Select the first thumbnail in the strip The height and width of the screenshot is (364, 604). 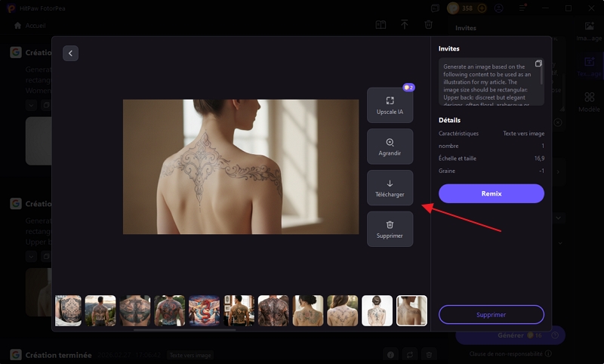click(69, 310)
